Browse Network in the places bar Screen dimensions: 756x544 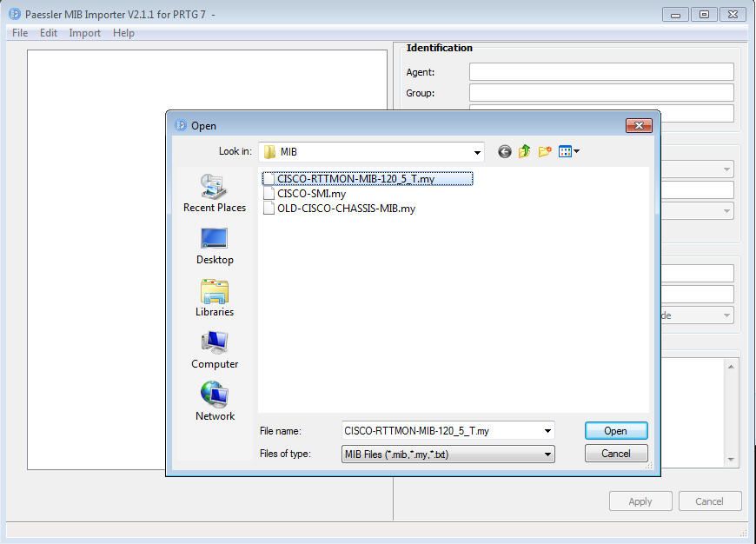pos(215,402)
